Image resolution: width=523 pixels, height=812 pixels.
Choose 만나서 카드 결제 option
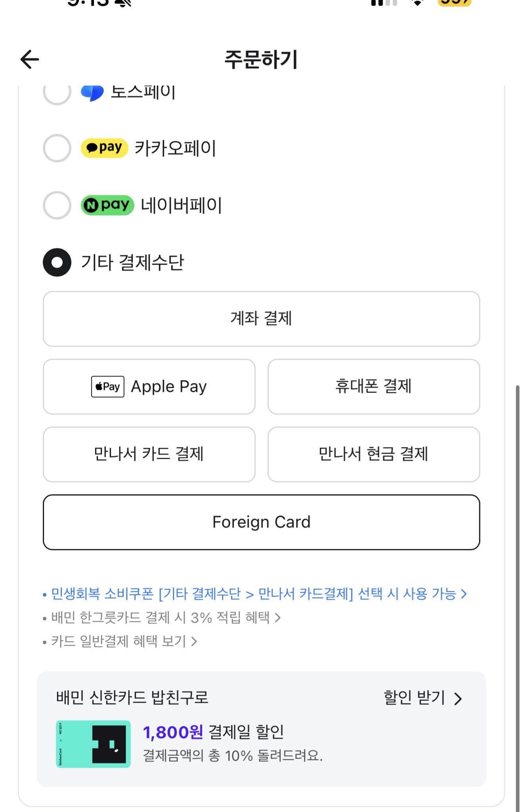coord(149,454)
